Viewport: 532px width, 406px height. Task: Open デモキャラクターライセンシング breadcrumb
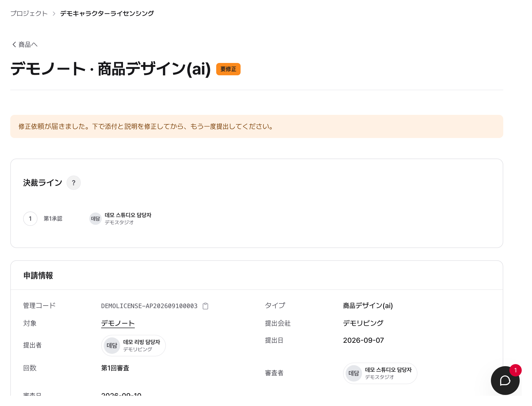[x=107, y=13]
